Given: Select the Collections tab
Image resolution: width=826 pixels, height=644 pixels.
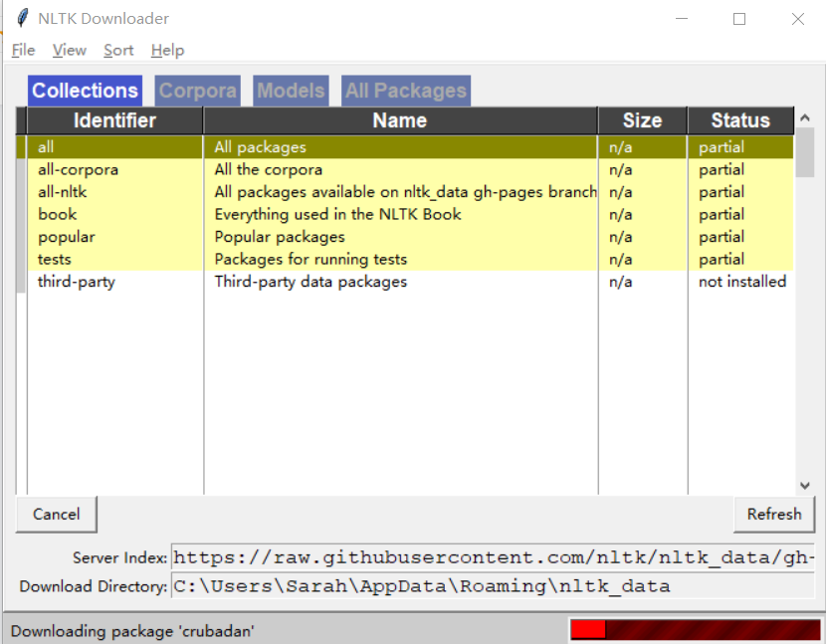Looking at the screenshot, I should point(85,91).
